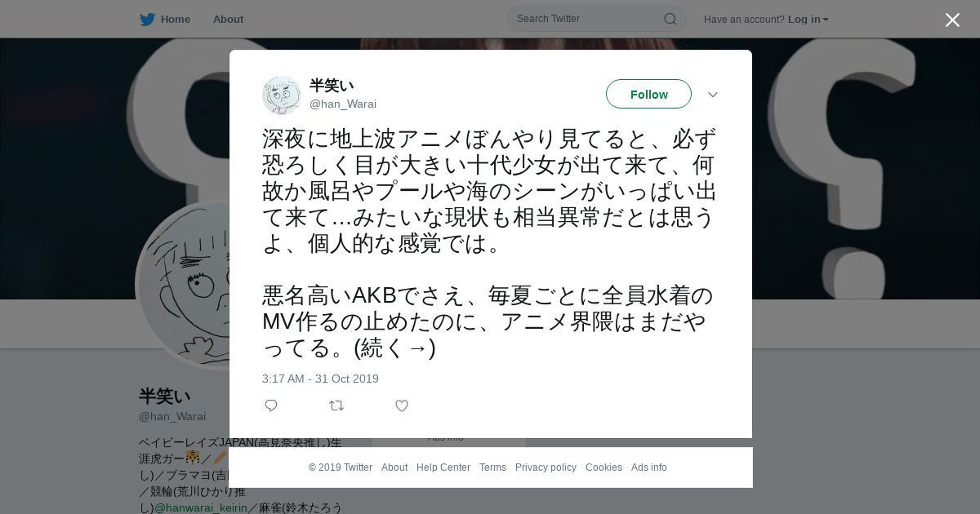
Task: Open the Log in dropdown
Action: point(808,19)
